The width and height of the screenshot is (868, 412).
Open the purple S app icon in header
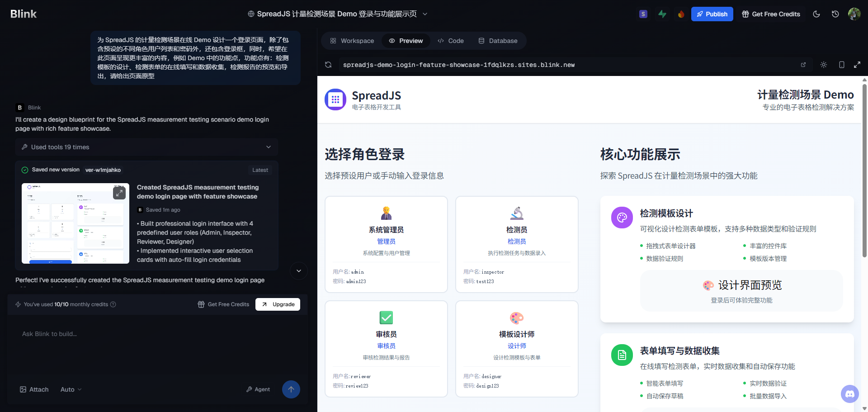coord(643,14)
